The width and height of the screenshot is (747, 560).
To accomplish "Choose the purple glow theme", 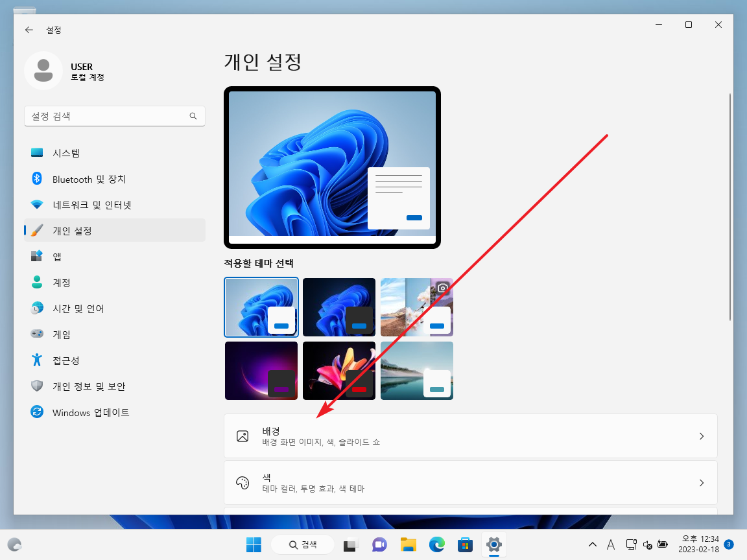I will coord(261,370).
